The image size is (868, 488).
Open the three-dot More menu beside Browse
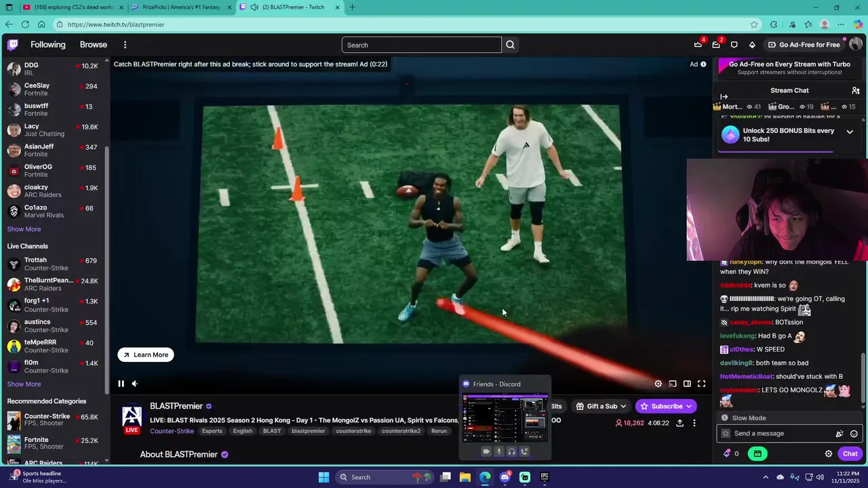pyautogui.click(x=125, y=45)
